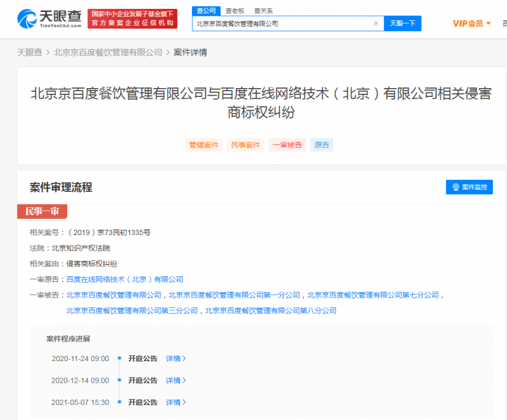Screen dimensions: 507x420
Task: Expand 详情 for 2020-12-14 hearing notice
Action: (176, 381)
